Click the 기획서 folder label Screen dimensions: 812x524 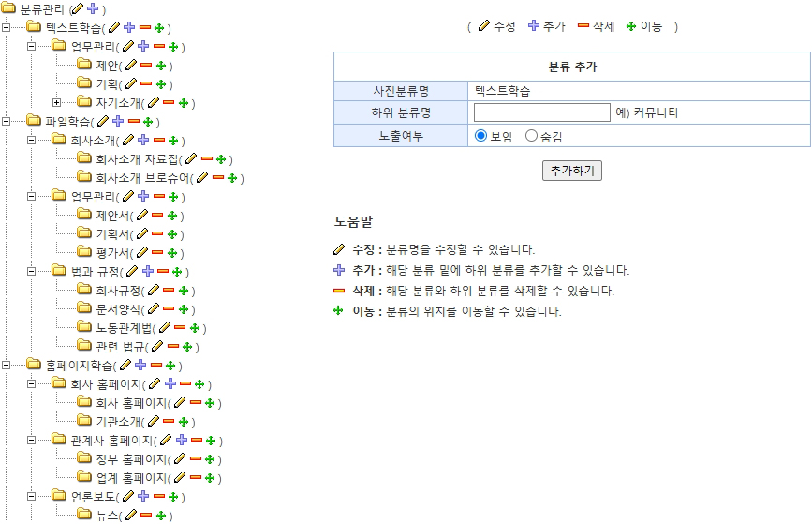(112, 234)
